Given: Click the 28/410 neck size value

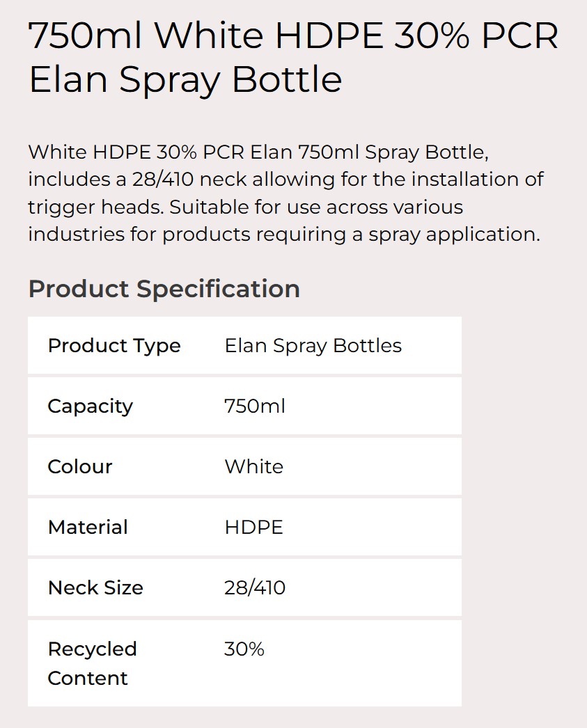Looking at the screenshot, I should point(254,588).
